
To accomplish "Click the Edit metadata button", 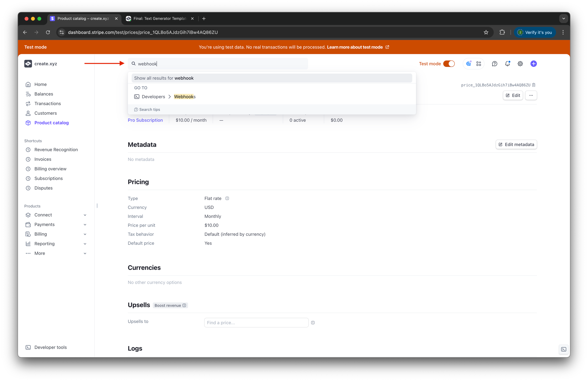I will 516,144.
